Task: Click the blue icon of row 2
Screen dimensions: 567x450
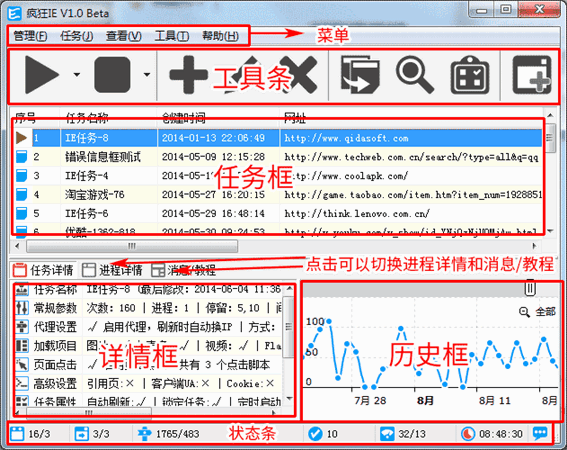Action: 21,157
